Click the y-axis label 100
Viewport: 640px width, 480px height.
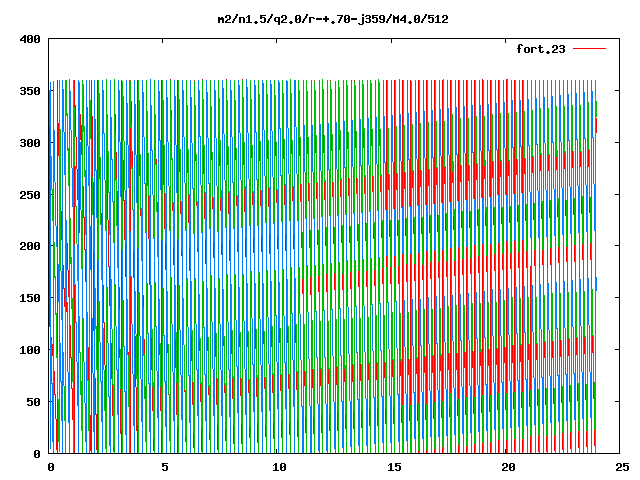coord(30,350)
